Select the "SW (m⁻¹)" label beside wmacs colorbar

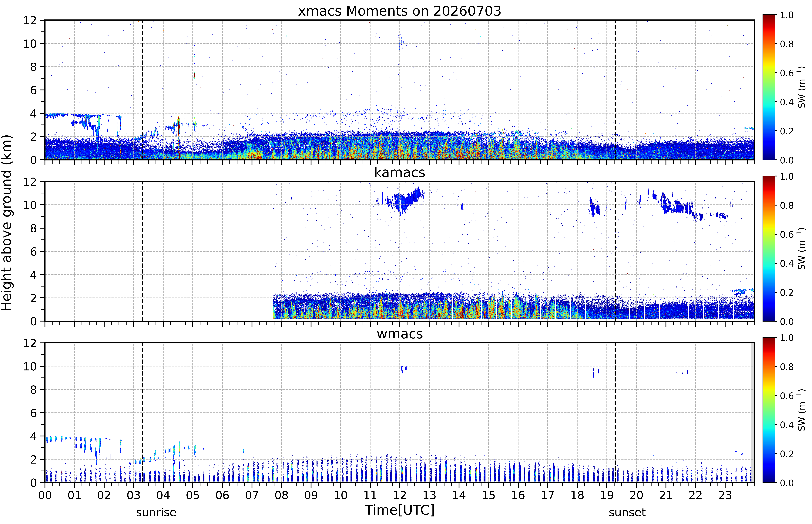coord(801,410)
